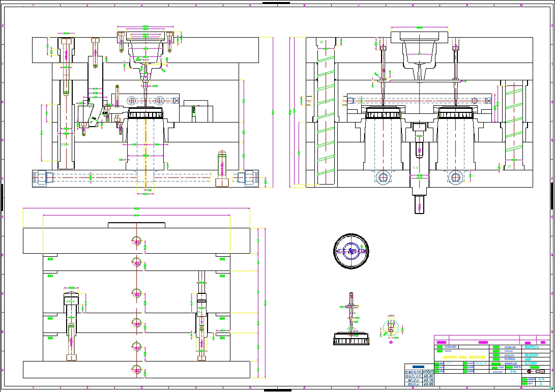555x392 pixels.
Task: Click the ±0.30 tolerance cell
Action: point(428,376)
